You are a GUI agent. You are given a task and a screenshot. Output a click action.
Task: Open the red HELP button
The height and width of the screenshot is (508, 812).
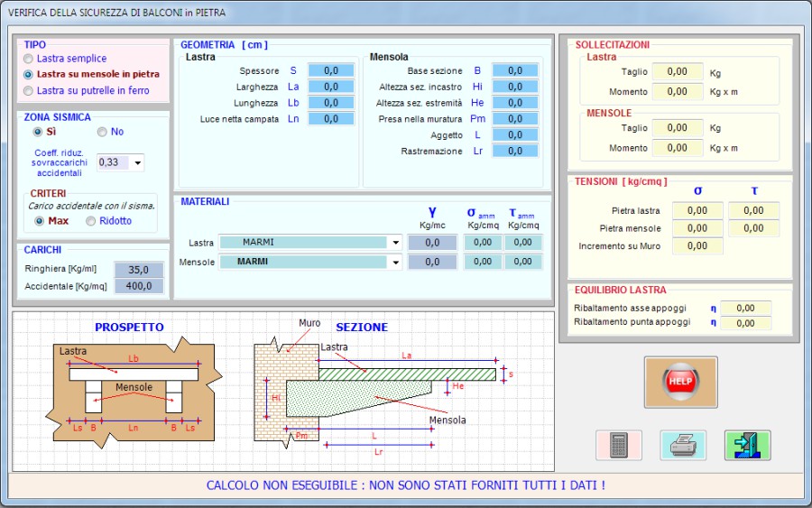(x=680, y=382)
